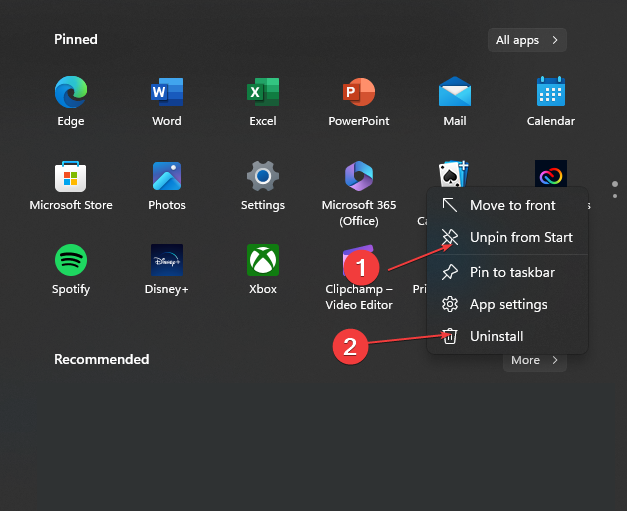Open App settings from context menu
The width and height of the screenshot is (627, 511).
click(x=508, y=304)
